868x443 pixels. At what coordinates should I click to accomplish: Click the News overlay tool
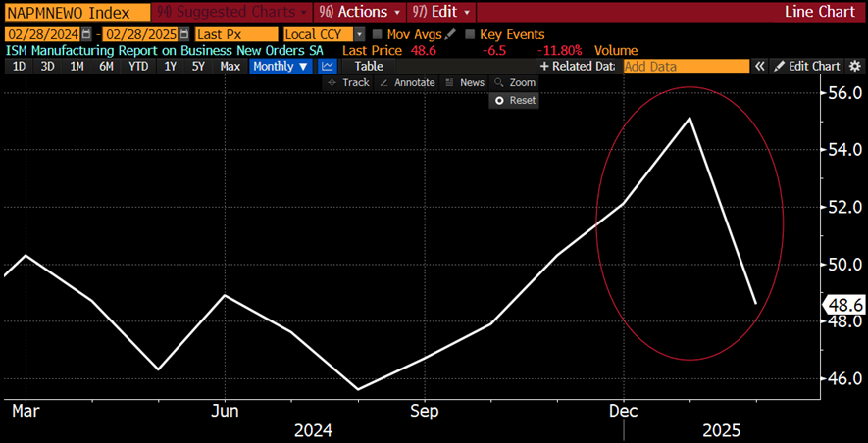[465, 83]
